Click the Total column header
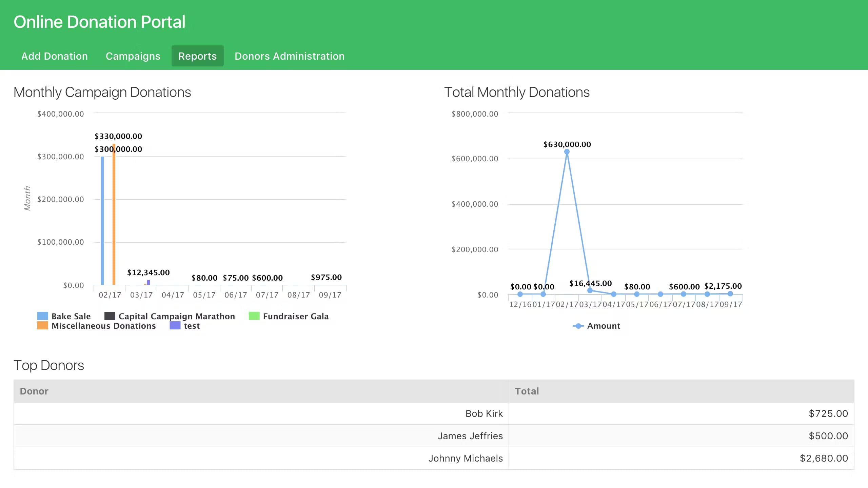The width and height of the screenshot is (868, 488). pyautogui.click(x=527, y=391)
